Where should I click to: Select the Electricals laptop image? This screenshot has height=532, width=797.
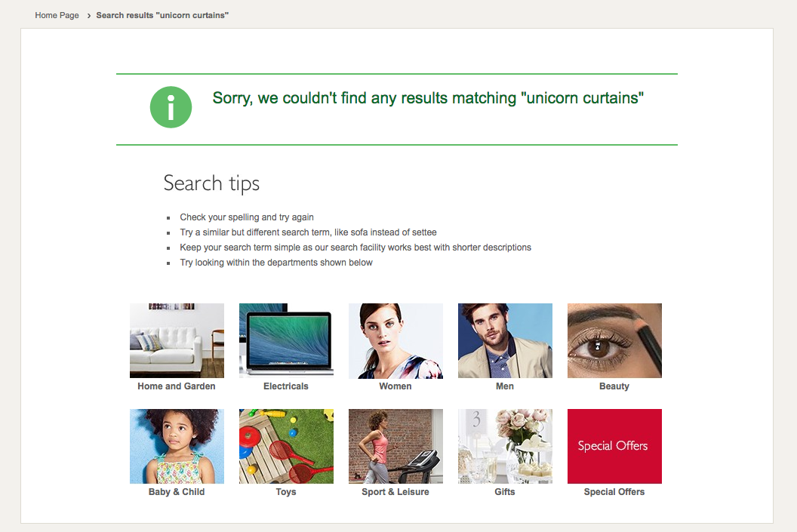click(x=286, y=340)
